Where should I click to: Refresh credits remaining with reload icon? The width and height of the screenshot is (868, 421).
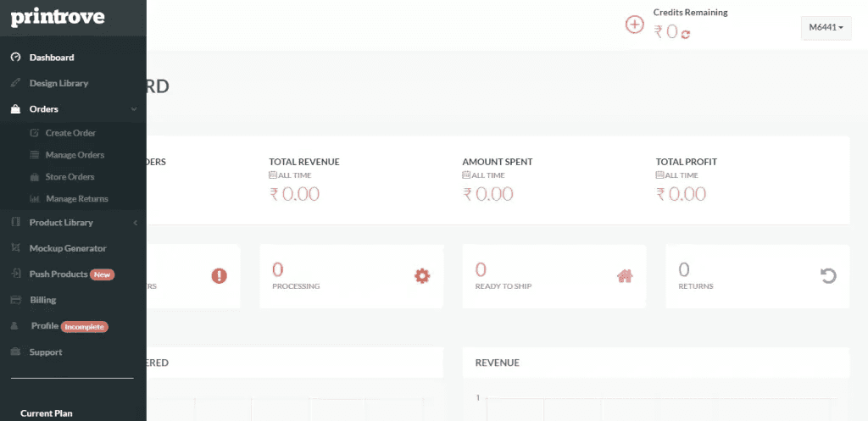[x=685, y=34]
